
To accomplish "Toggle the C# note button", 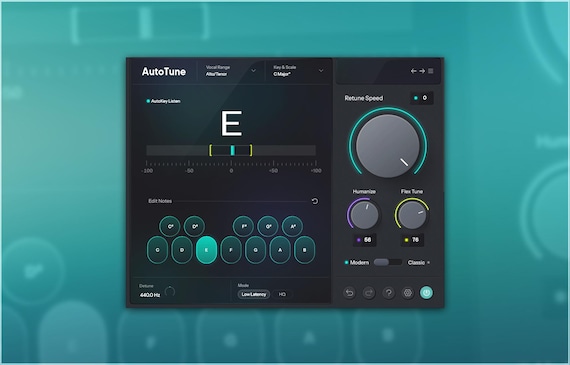I will pyautogui.click(x=170, y=226).
